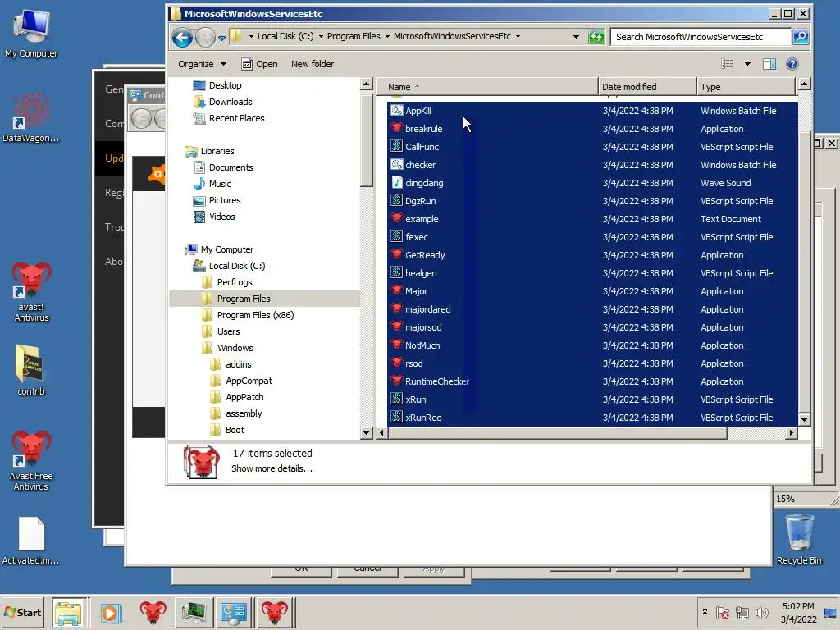Viewport: 840px width, 630px height.
Task: Click the example text document icon
Action: pos(396,218)
